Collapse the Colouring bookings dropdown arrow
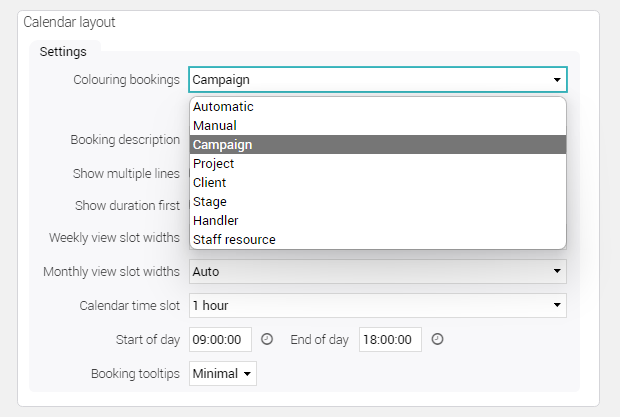This screenshot has height=417, width=620. (557, 80)
